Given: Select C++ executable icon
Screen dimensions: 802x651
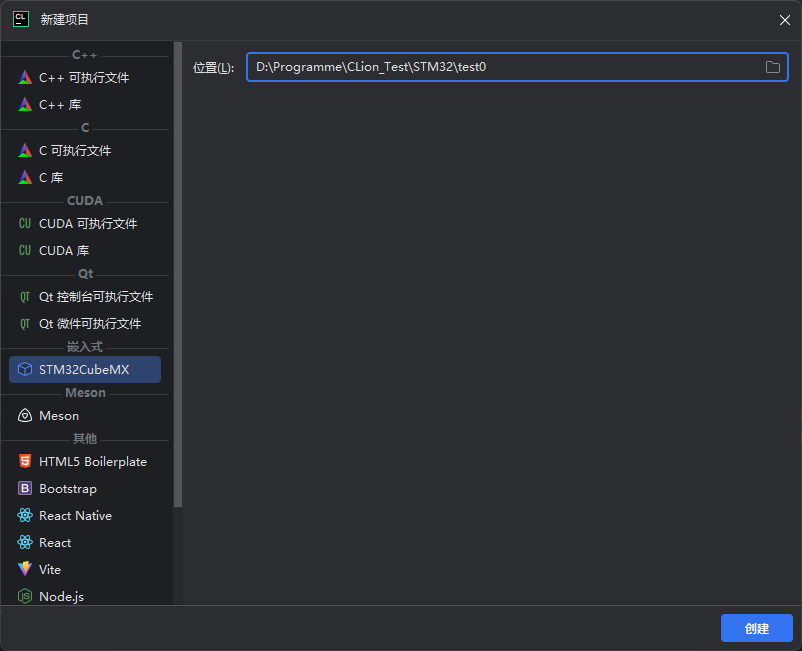Looking at the screenshot, I should tap(25, 78).
